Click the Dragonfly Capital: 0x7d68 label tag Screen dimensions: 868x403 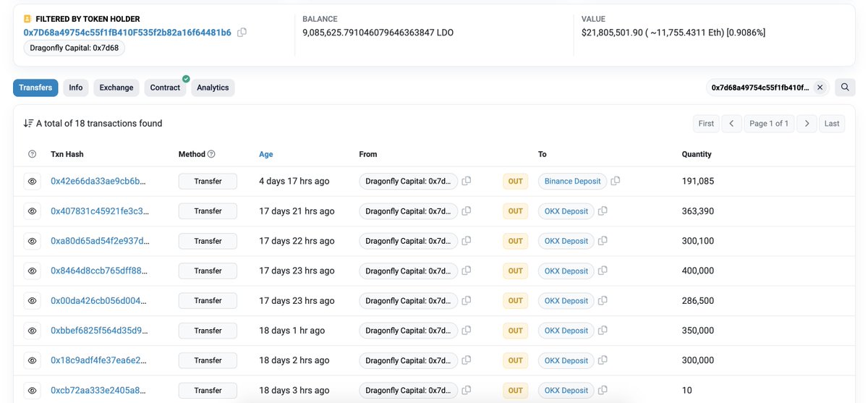click(75, 48)
